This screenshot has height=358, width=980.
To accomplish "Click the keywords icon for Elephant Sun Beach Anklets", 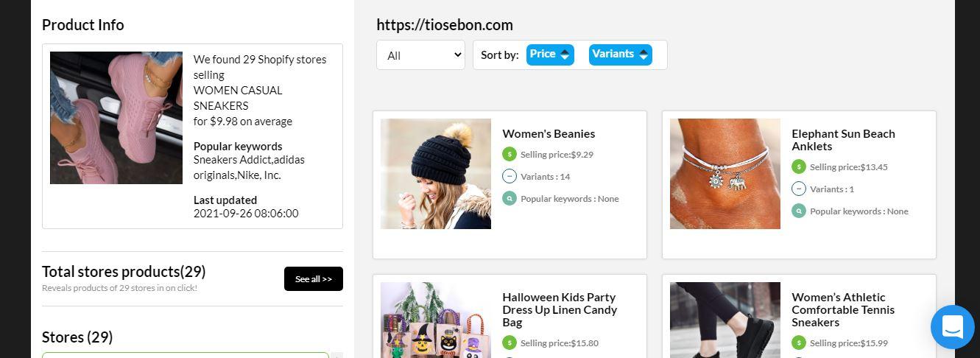I will [x=799, y=211].
